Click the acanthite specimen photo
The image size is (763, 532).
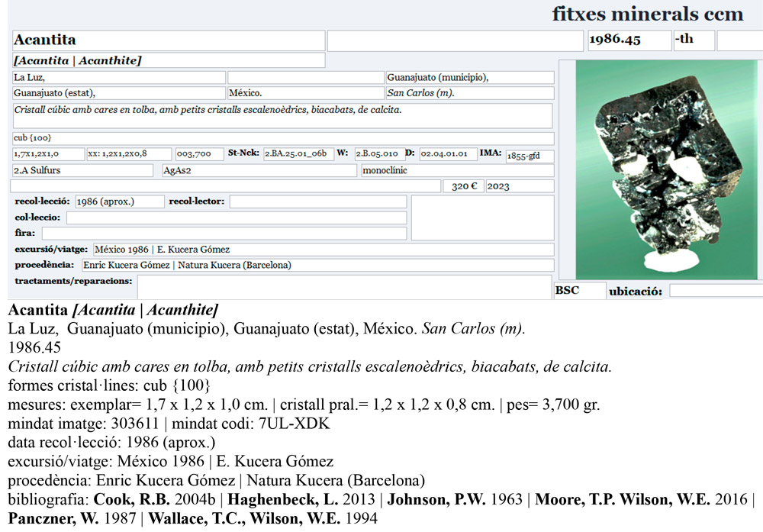point(660,169)
